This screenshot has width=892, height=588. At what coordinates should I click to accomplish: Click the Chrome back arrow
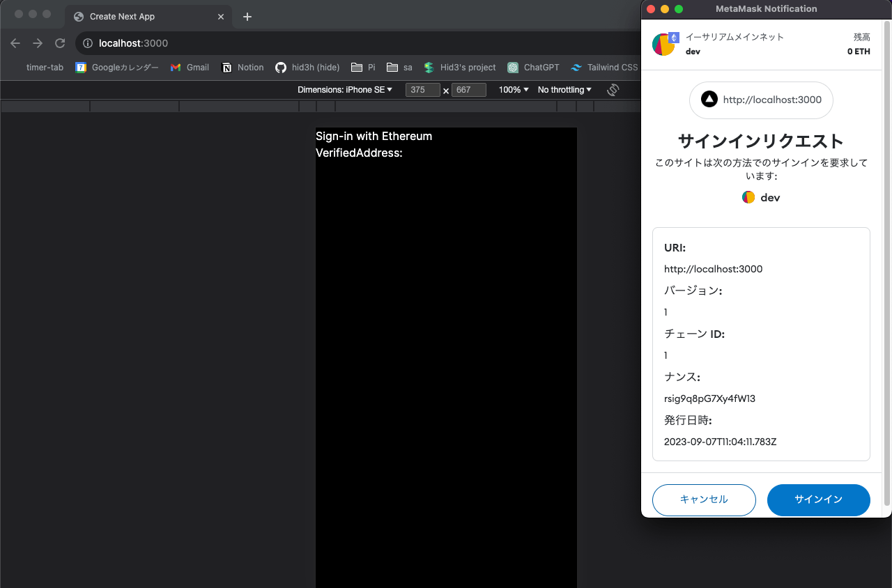click(x=15, y=43)
